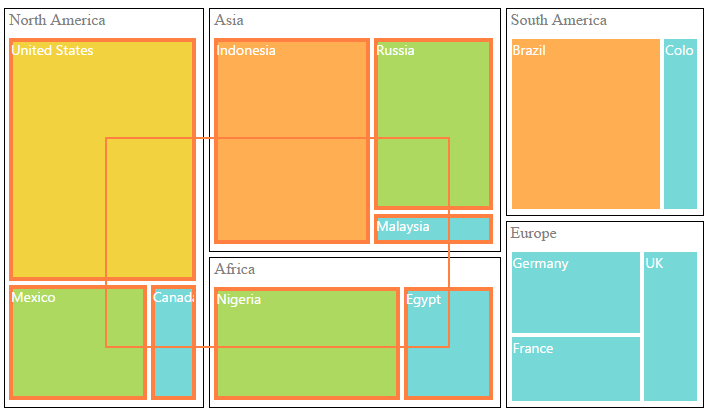Select the Germany tile
Screen dimensions: 710x416
(575, 292)
